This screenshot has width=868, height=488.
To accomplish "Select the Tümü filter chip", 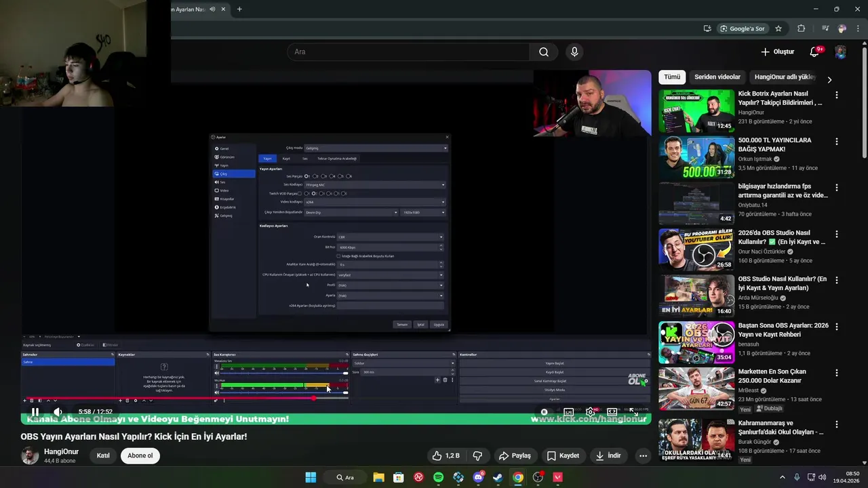I will [672, 77].
